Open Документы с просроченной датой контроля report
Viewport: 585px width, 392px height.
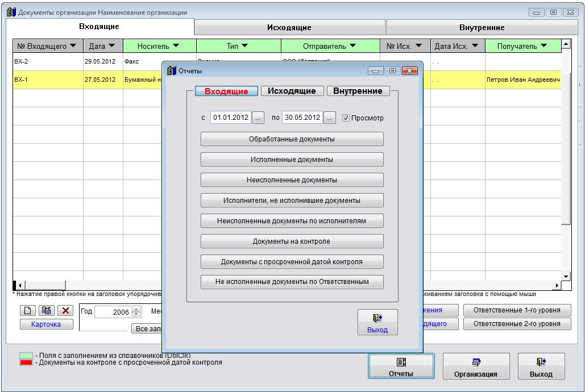(292, 262)
